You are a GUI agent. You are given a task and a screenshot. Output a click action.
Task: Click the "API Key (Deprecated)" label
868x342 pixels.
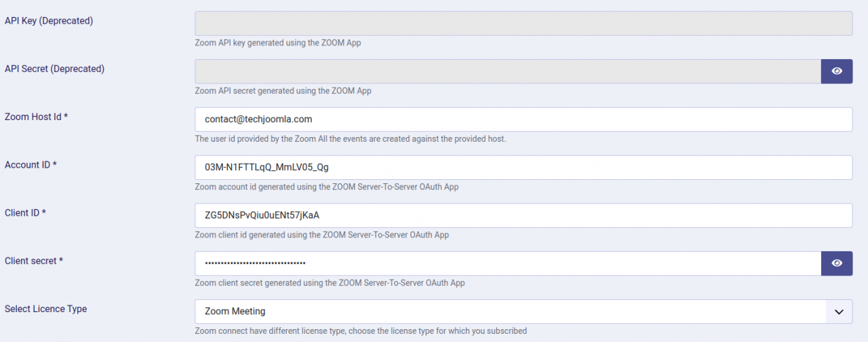(x=49, y=21)
